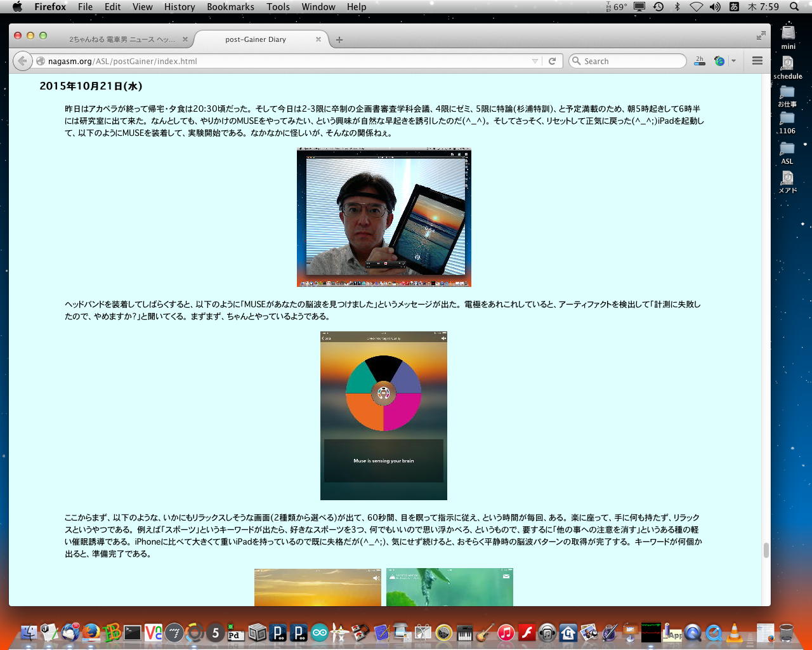
Task: Click the page vertical scrollbar thumb
Action: coord(766,550)
